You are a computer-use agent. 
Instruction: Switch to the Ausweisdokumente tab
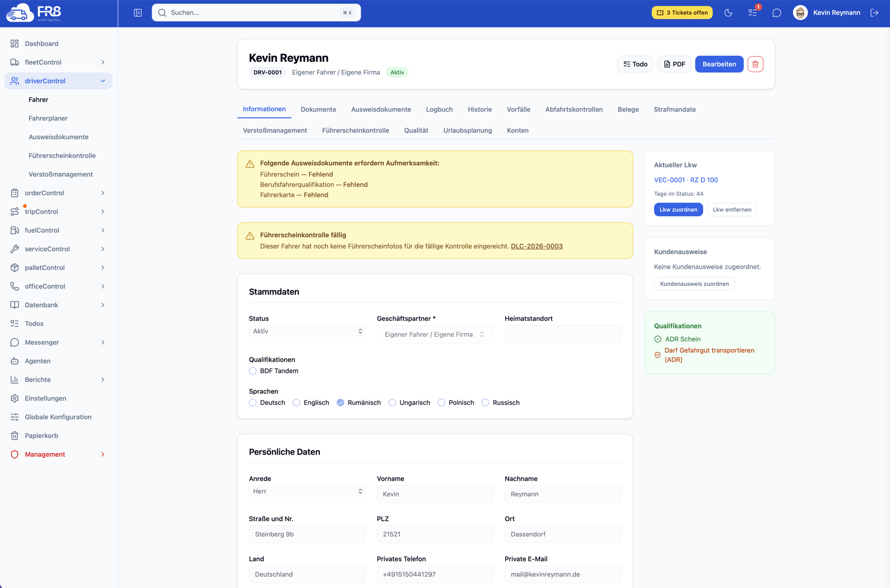381,110
